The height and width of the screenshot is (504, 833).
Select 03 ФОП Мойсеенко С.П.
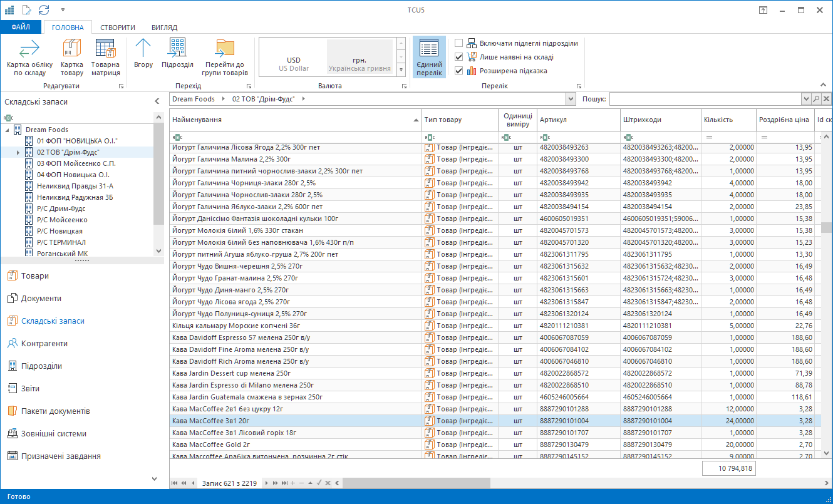click(76, 163)
